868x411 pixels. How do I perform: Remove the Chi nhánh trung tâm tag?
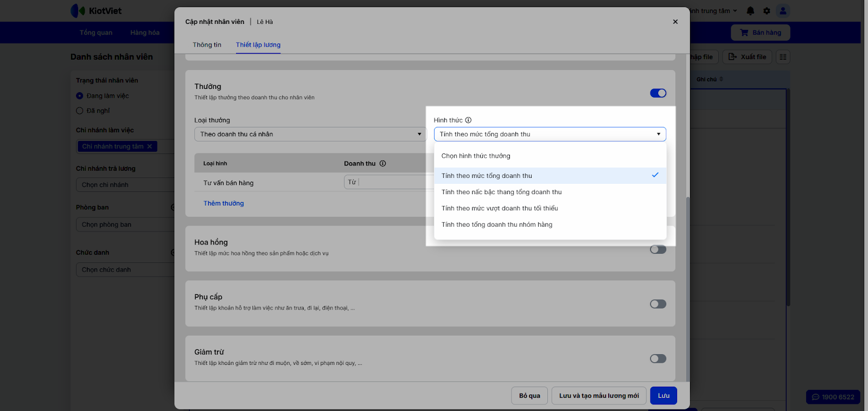pos(150,146)
